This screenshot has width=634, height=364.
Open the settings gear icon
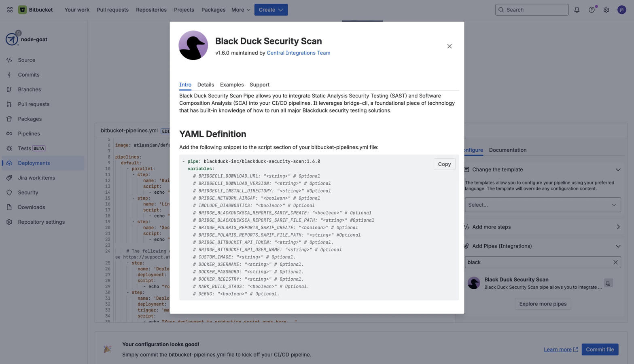point(606,10)
